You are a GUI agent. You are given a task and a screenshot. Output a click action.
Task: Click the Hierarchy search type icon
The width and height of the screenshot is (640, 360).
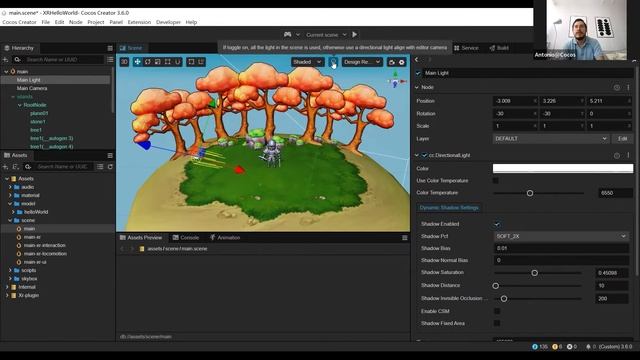coord(17,60)
